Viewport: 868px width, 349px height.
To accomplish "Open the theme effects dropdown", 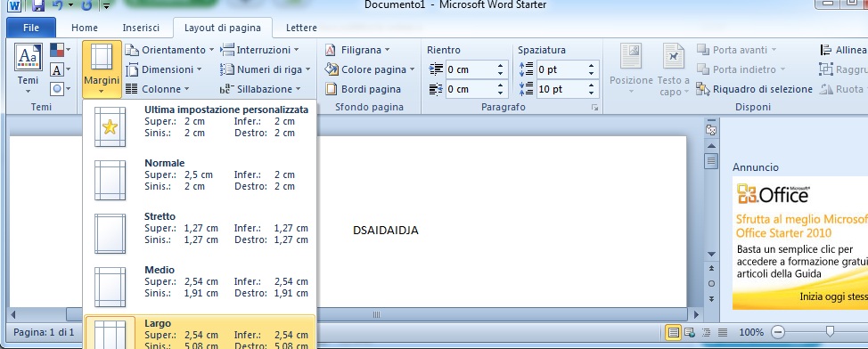I will 61,88.
